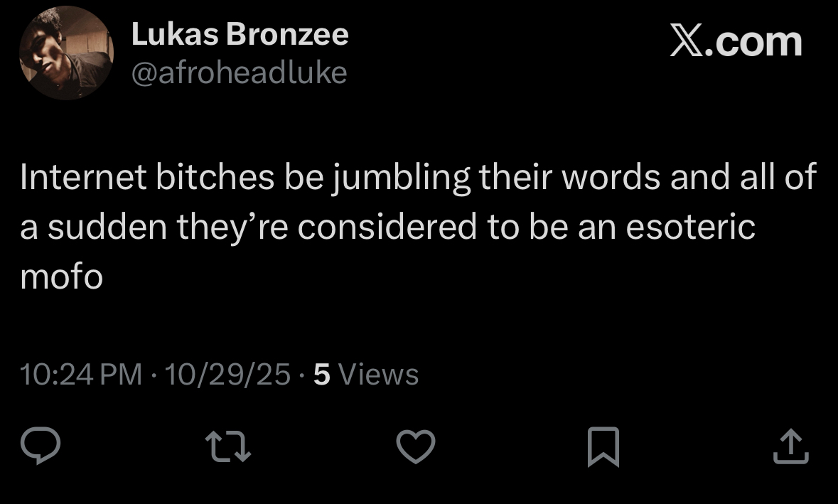The height and width of the screenshot is (504, 838).
Task: Select the 10/29/25 post date
Action: pos(227,374)
